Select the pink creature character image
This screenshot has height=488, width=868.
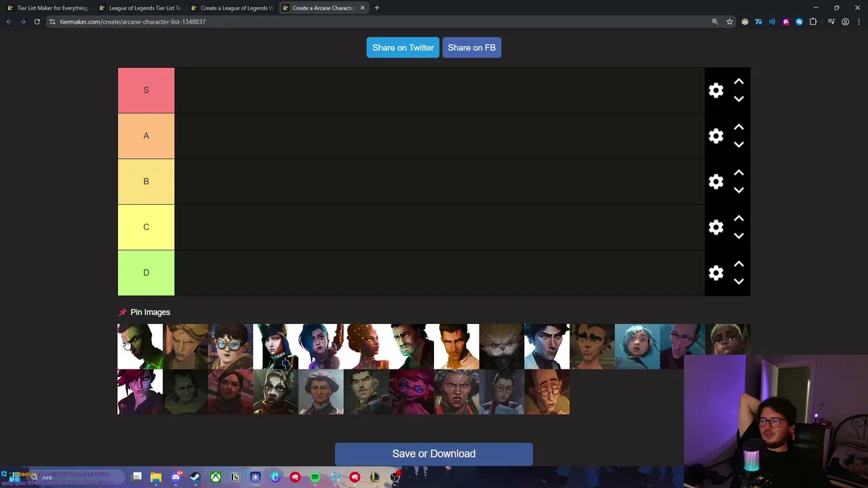[411, 392]
